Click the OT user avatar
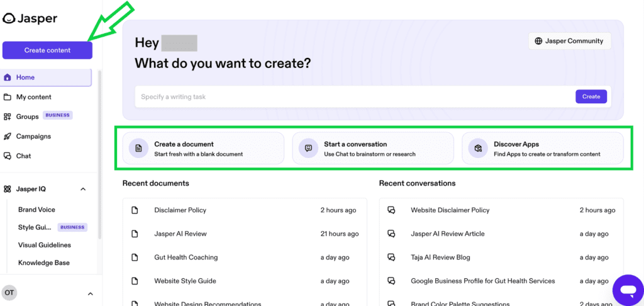Viewport: 644px width, 306px height. (9, 293)
